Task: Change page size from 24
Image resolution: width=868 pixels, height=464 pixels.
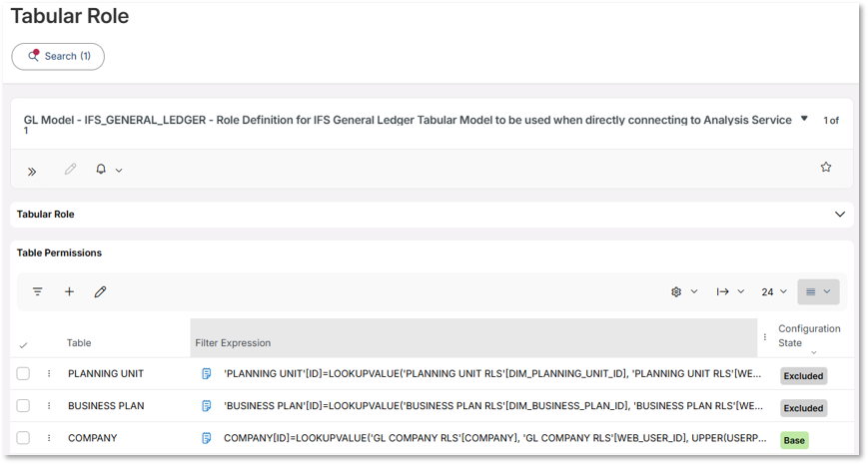Action: pos(774,291)
